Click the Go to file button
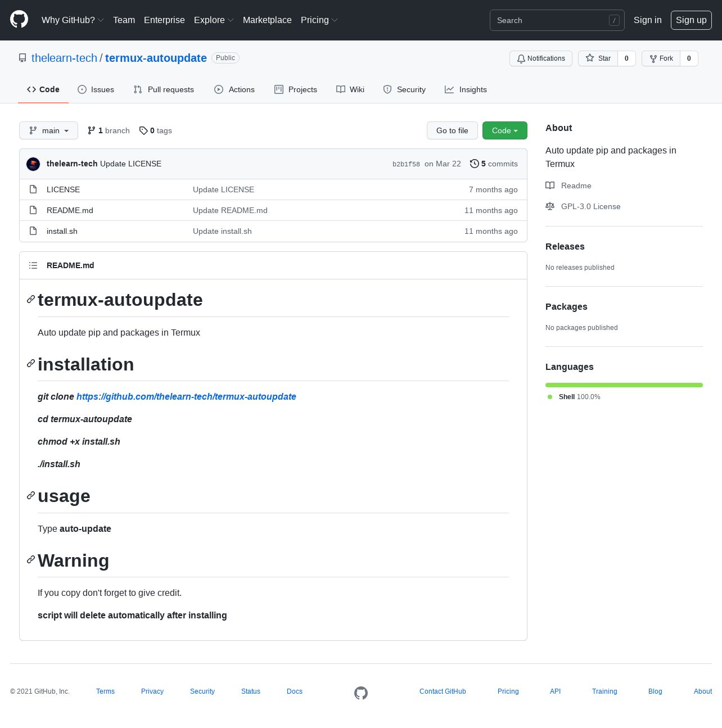The height and width of the screenshot is (728, 722). tap(452, 130)
